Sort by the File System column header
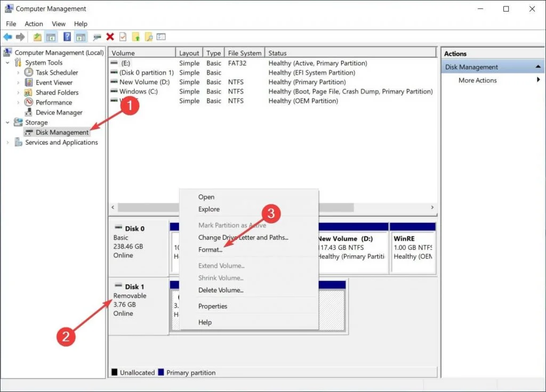This screenshot has width=546, height=392. 244,53
